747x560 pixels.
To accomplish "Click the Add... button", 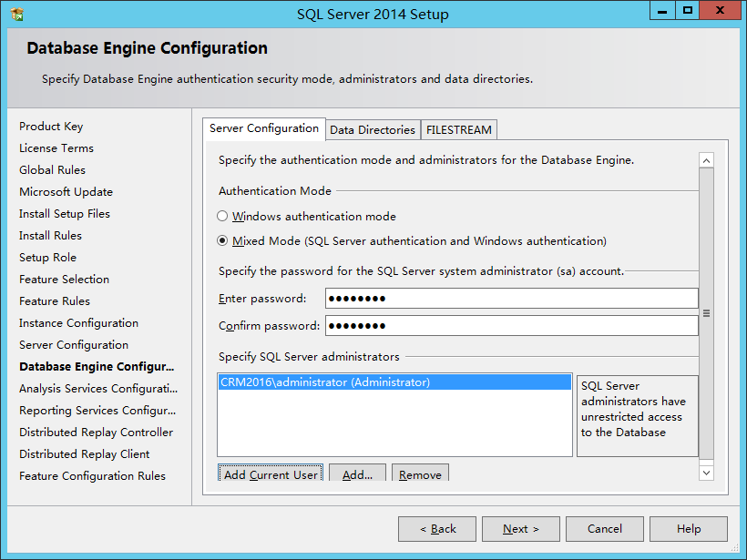I will (x=357, y=473).
